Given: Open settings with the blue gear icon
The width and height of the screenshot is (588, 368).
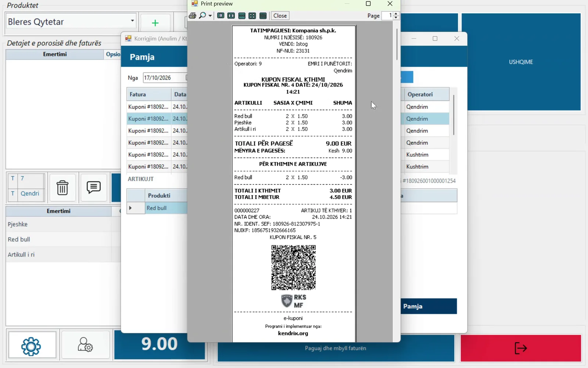Looking at the screenshot, I should (32, 346).
